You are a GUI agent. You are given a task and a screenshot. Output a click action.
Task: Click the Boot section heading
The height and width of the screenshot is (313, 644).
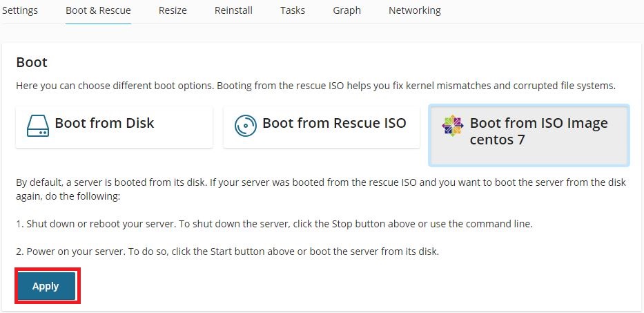click(x=32, y=62)
